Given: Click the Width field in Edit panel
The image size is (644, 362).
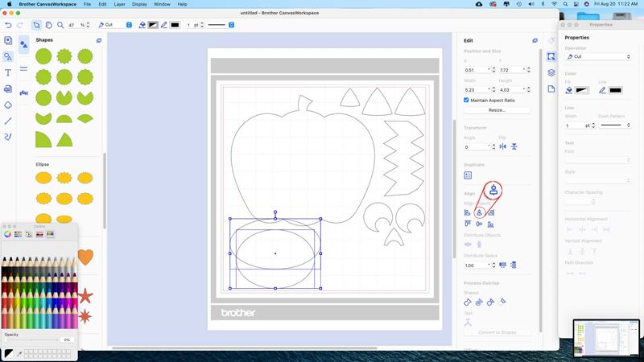Looking at the screenshot, I should point(476,89).
